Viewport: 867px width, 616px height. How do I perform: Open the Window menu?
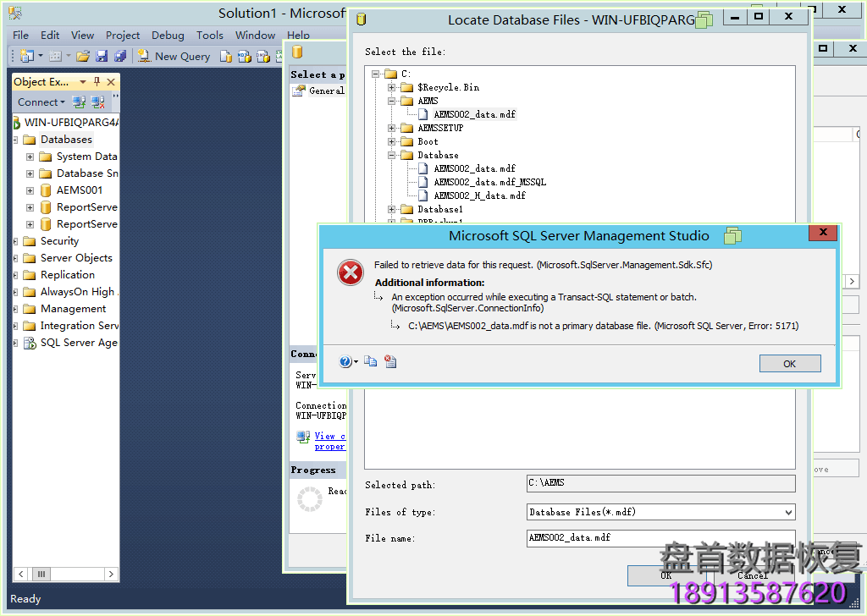tap(255, 35)
